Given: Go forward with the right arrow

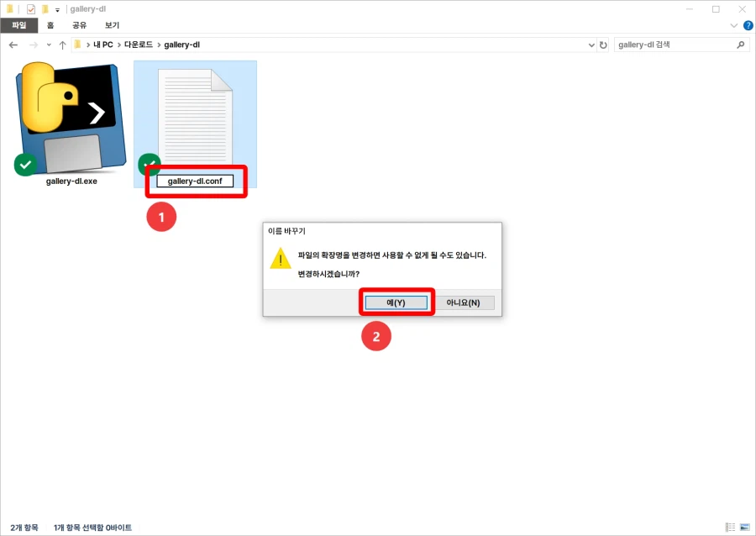Looking at the screenshot, I should coord(34,45).
